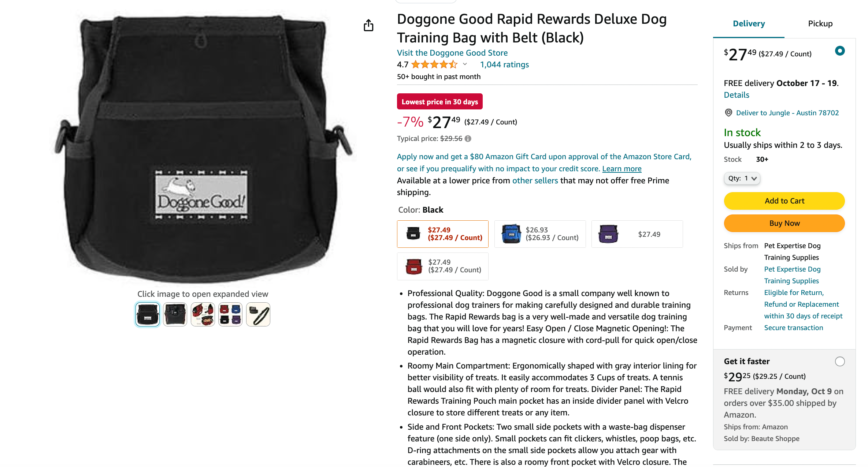Choose the red bag color swatch
This screenshot has width=868, height=467.
click(442, 266)
